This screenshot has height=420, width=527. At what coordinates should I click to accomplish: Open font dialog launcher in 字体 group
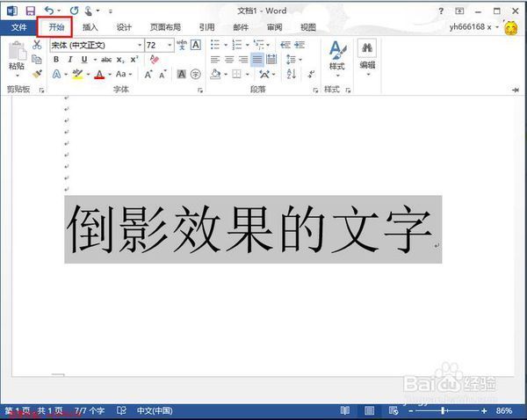pos(200,91)
